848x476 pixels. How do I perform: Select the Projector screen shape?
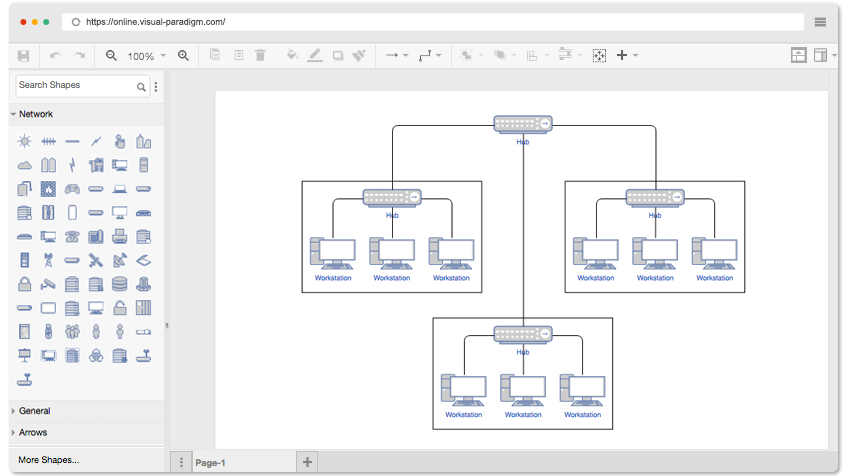coord(24,355)
